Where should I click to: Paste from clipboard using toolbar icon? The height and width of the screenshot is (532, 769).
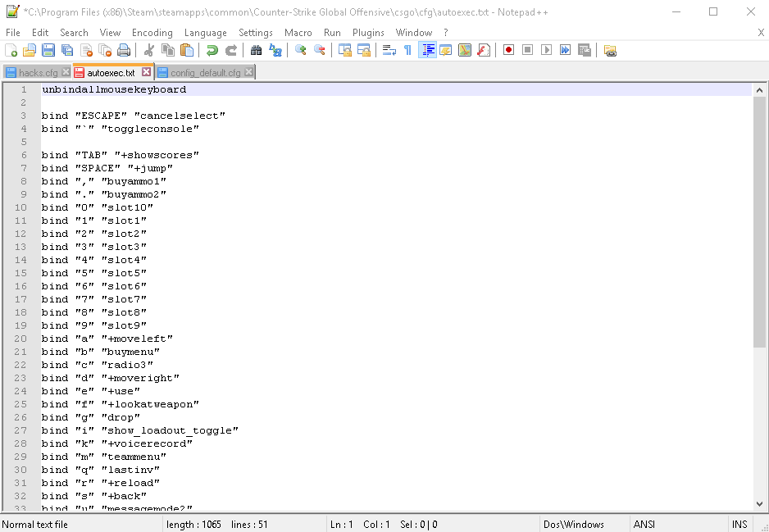tap(187, 50)
